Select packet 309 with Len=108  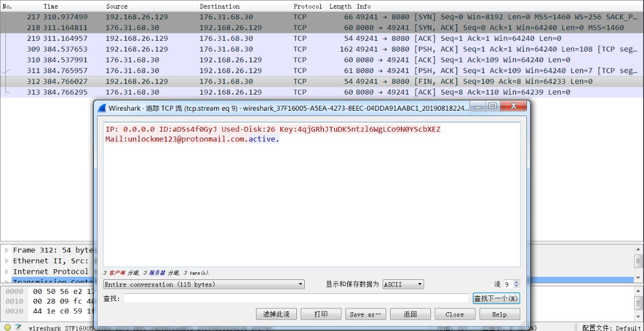click(322, 49)
